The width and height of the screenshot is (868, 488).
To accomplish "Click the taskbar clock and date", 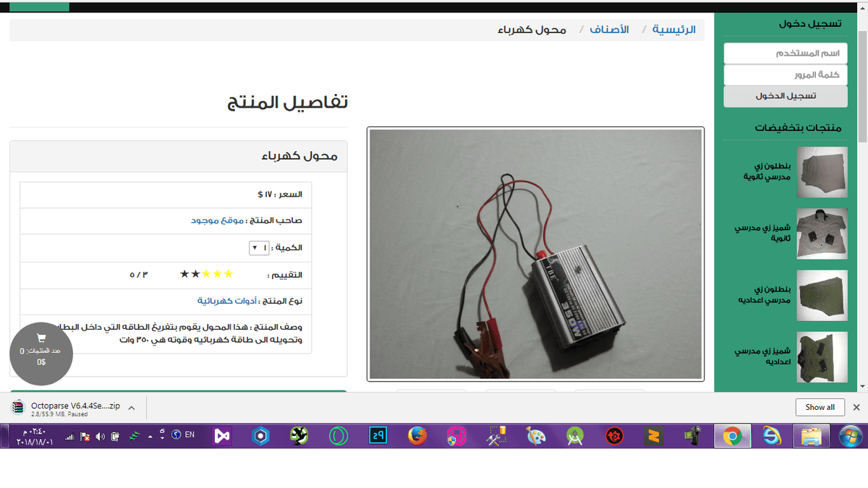I will click(33, 436).
